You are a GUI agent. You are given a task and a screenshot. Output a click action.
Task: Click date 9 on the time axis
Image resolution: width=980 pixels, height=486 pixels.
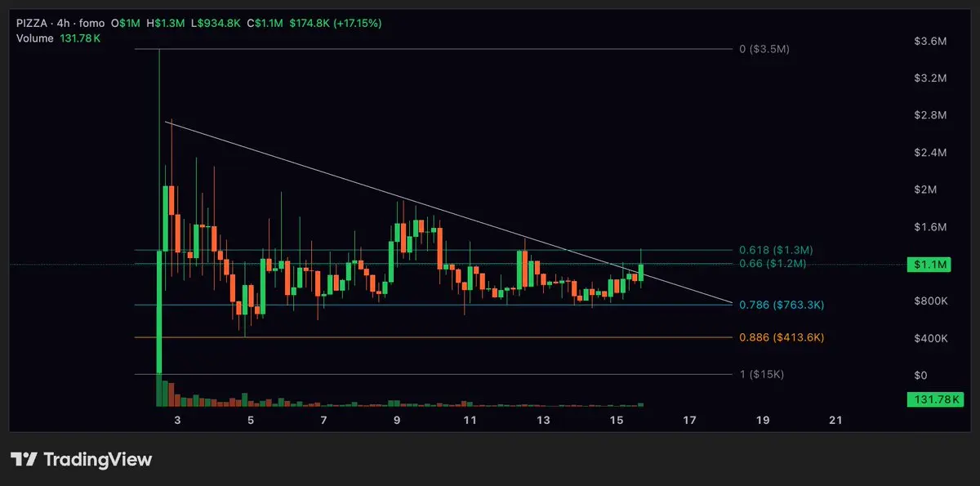click(397, 420)
